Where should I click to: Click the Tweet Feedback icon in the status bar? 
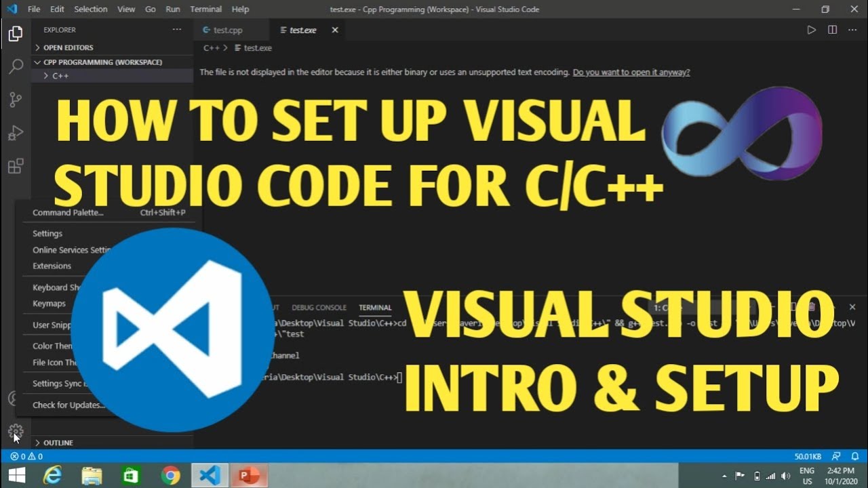coord(836,456)
